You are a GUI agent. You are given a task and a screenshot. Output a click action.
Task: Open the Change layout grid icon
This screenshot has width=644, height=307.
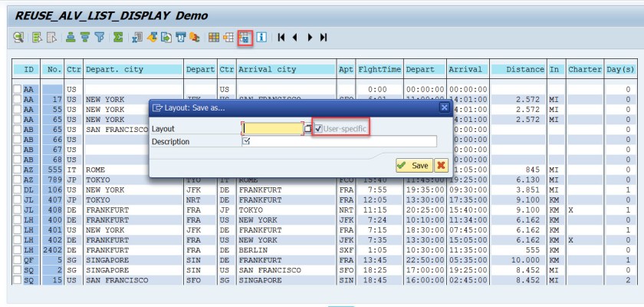tap(214, 37)
